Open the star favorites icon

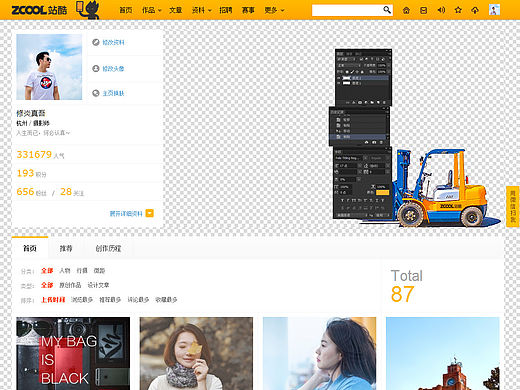[x=458, y=10]
